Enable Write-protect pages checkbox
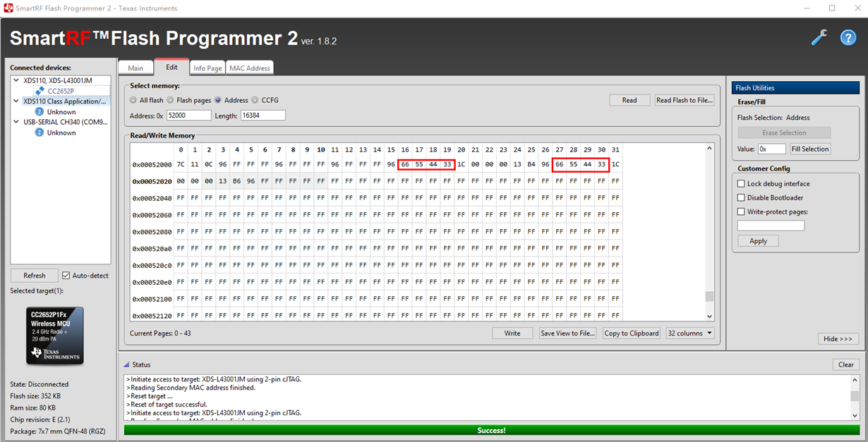 pos(741,211)
